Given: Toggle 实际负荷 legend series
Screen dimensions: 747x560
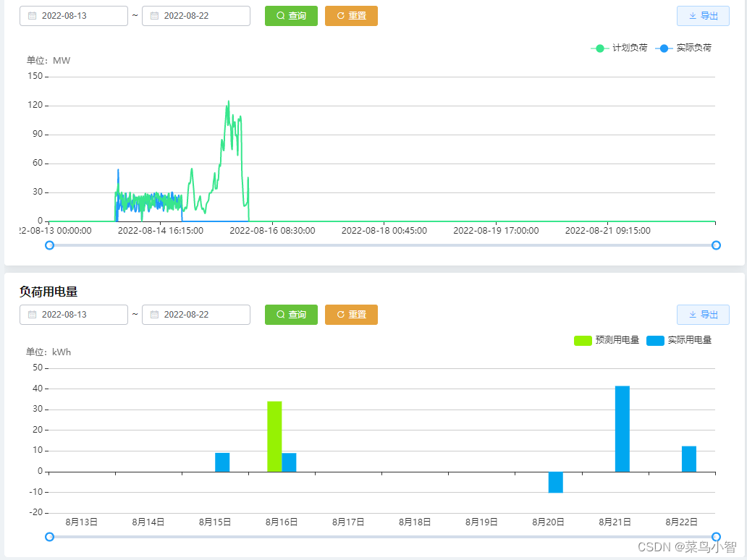Looking at the screenshot, I should [683, 48].
